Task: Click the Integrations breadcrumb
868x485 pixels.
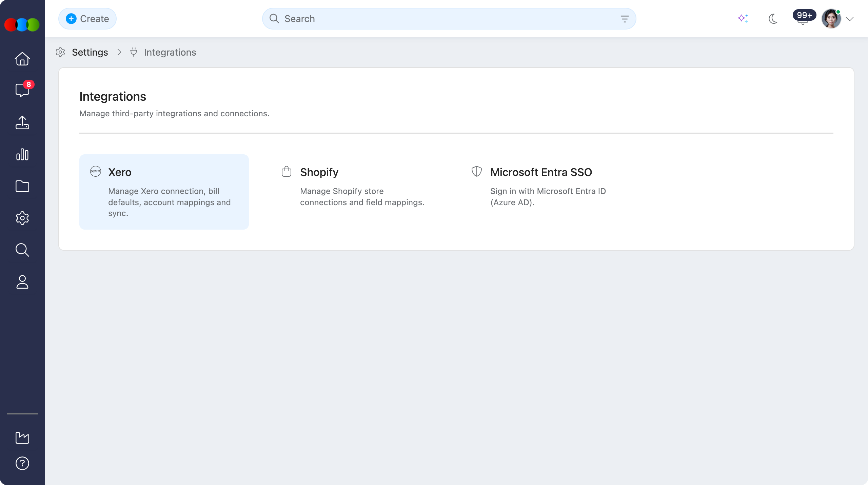Action: pos(170,52)
